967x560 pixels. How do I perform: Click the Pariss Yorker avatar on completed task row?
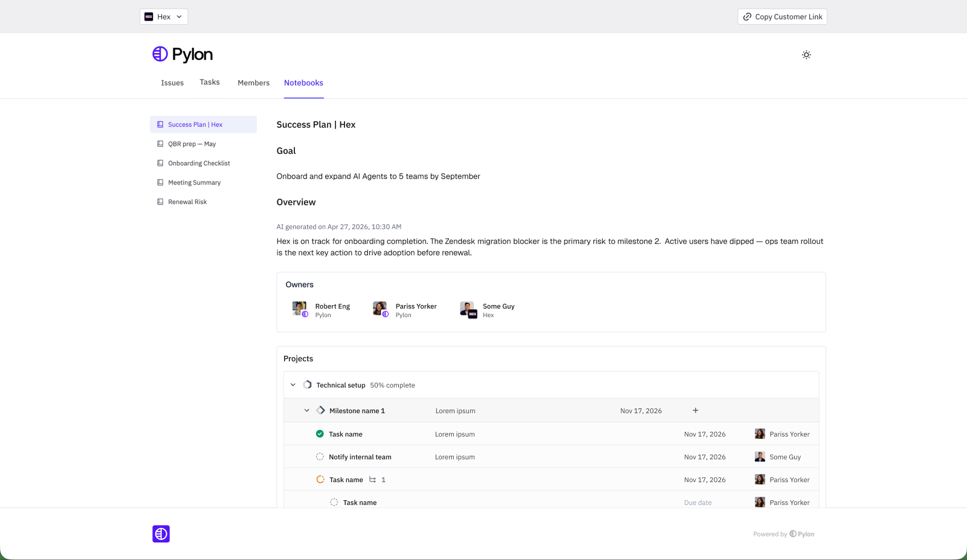pos(760,434)
